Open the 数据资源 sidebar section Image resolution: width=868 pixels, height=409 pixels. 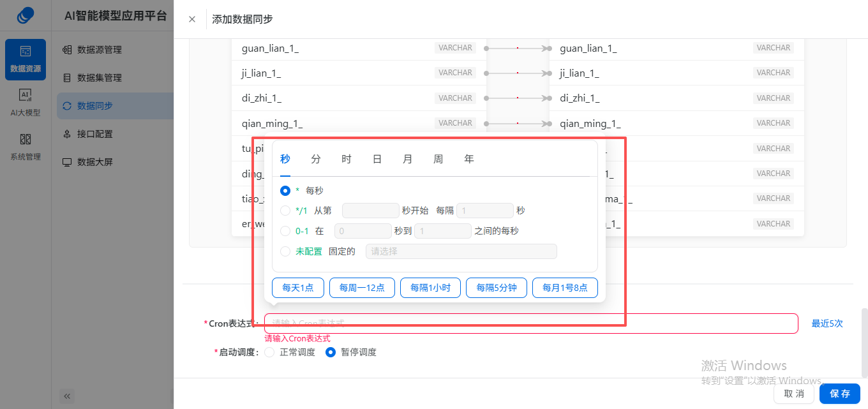tap(26, 59)
